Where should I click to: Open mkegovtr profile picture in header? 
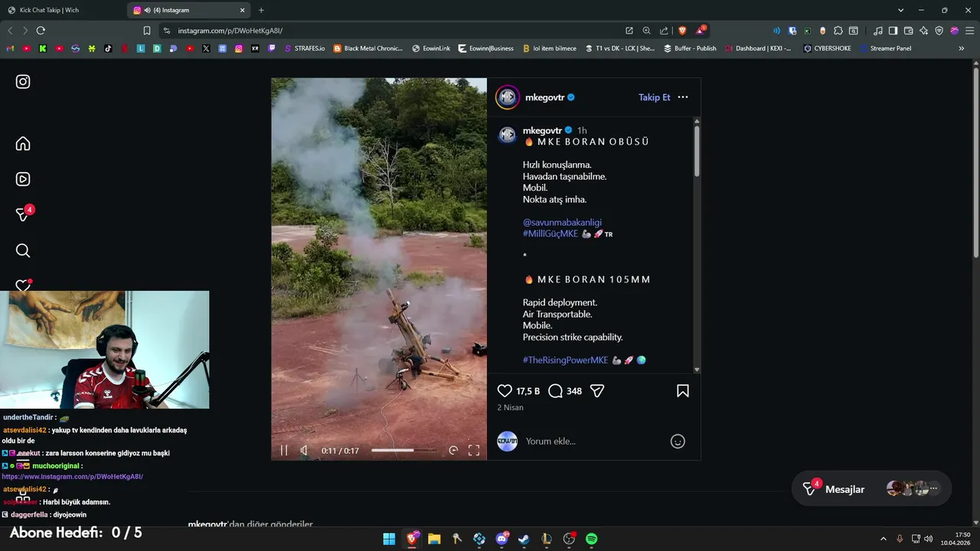[x=508, y=97]
